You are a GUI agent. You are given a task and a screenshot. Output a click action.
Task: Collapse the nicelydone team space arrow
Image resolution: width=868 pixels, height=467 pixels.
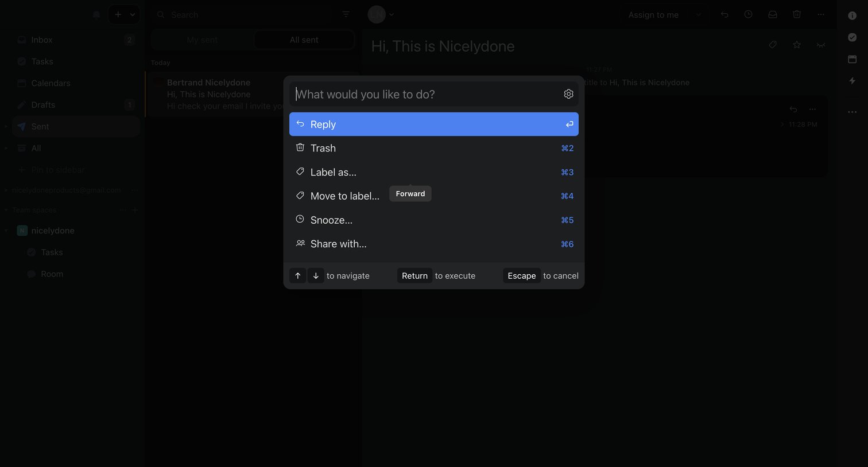(x=6, y=231)
